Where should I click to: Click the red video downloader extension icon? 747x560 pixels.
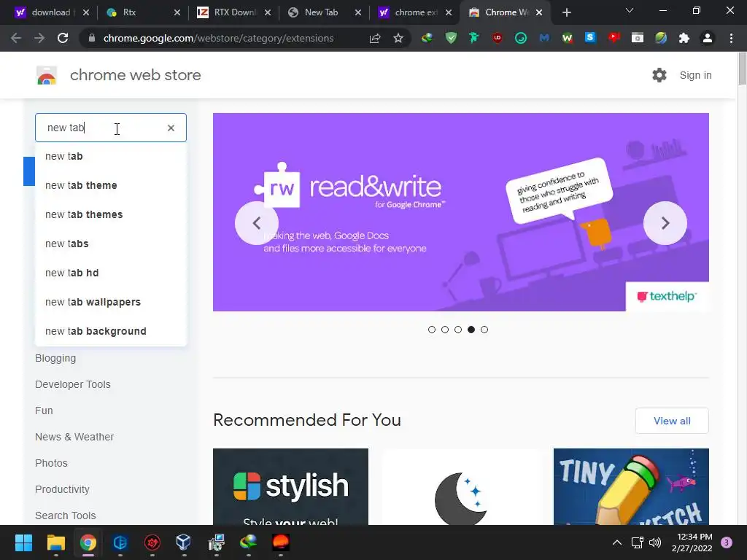point(614,38)
